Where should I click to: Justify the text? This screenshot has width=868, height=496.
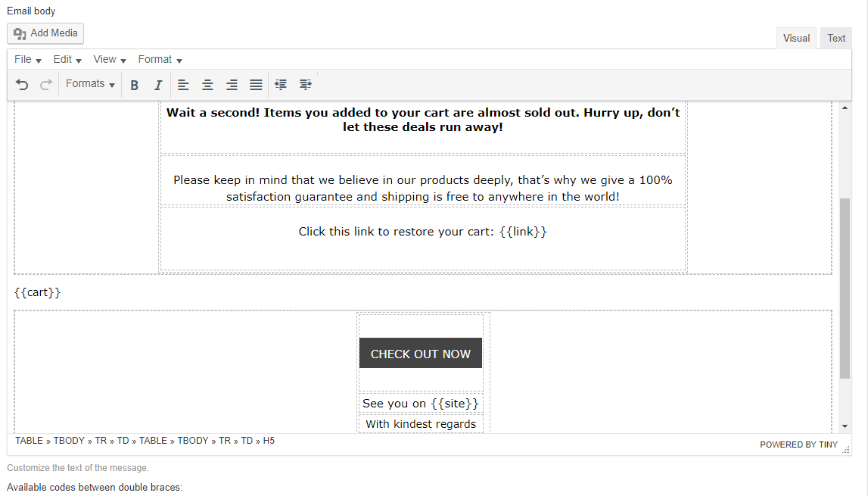pos(256,85)
